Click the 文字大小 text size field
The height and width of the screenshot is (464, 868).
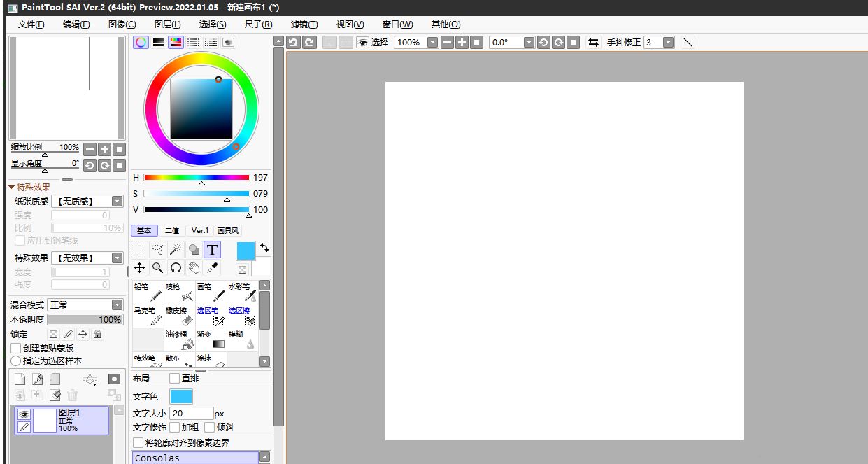191,414
